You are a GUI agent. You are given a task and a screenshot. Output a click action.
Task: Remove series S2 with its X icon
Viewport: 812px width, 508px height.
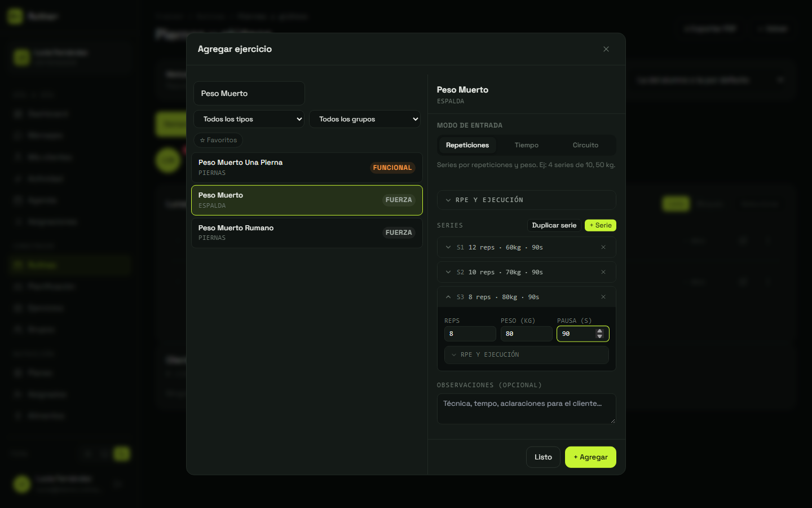603,272
